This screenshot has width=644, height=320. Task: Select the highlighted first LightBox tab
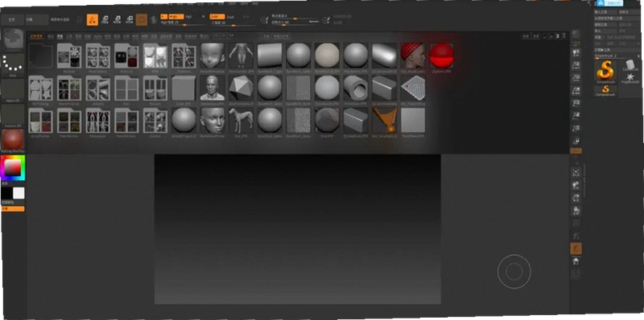pos(36,36)
